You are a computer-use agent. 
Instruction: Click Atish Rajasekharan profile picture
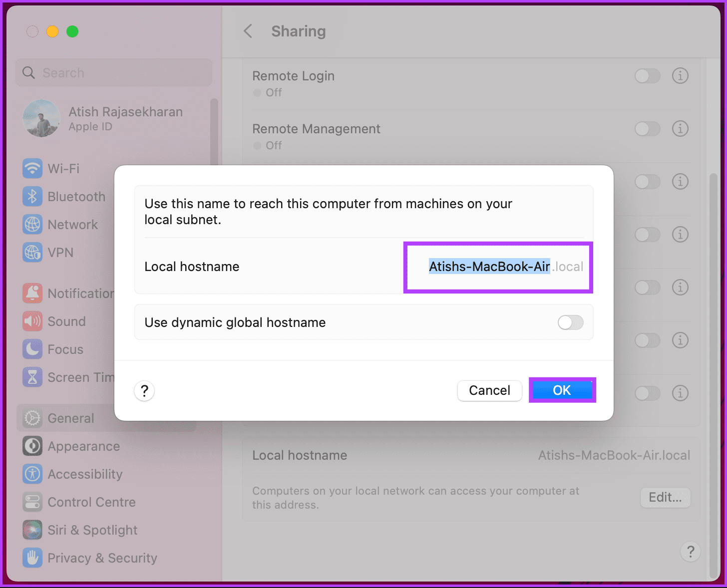[x=41, y=118]
